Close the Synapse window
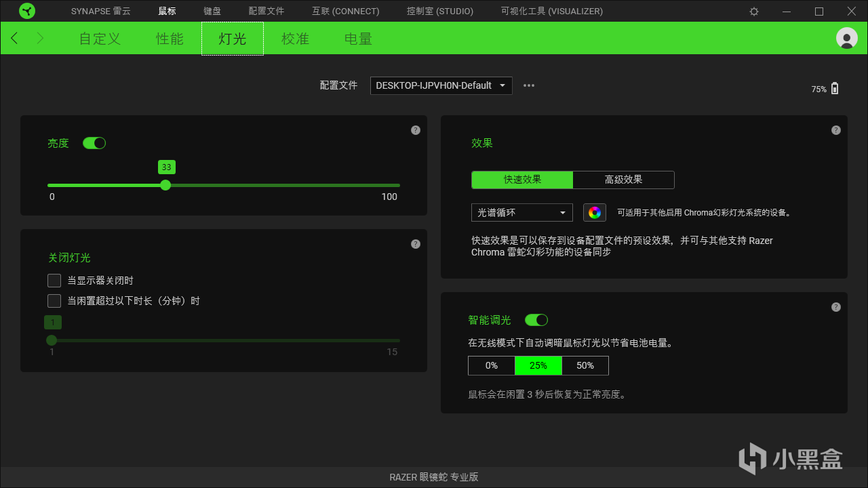868x488 pixels. 852,12
